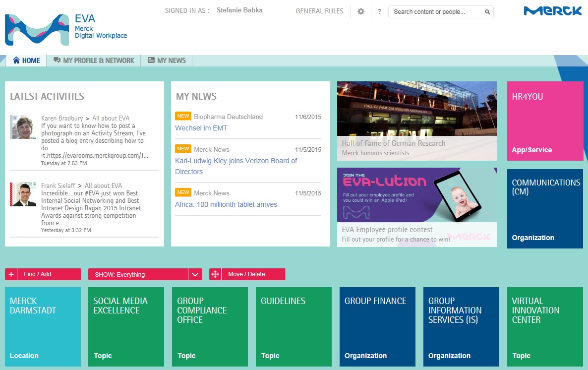Click the 11/6/2015 news date
The image size is (588, 370).
point(308,117)
